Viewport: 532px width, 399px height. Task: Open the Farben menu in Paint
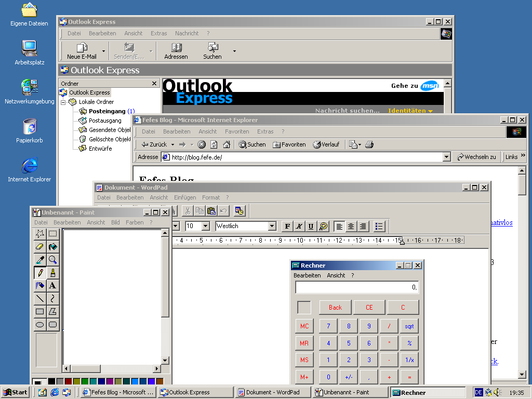point(135,222)
